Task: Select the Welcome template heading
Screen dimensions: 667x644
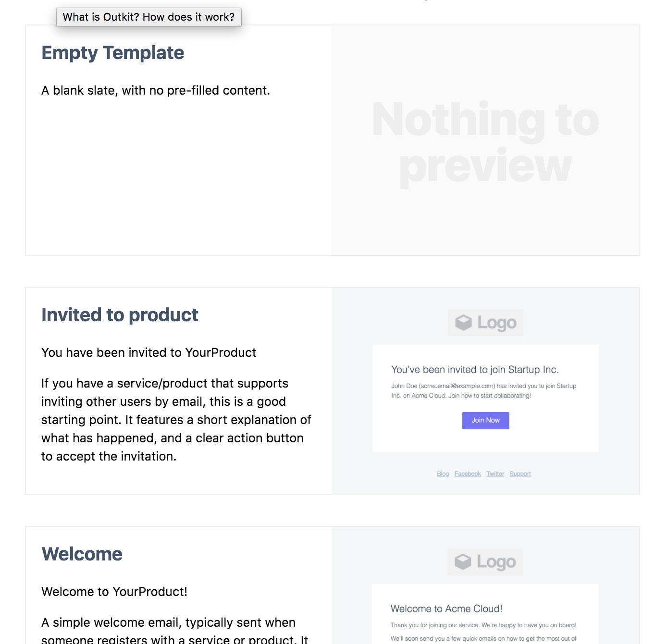Action: point(82,554)
